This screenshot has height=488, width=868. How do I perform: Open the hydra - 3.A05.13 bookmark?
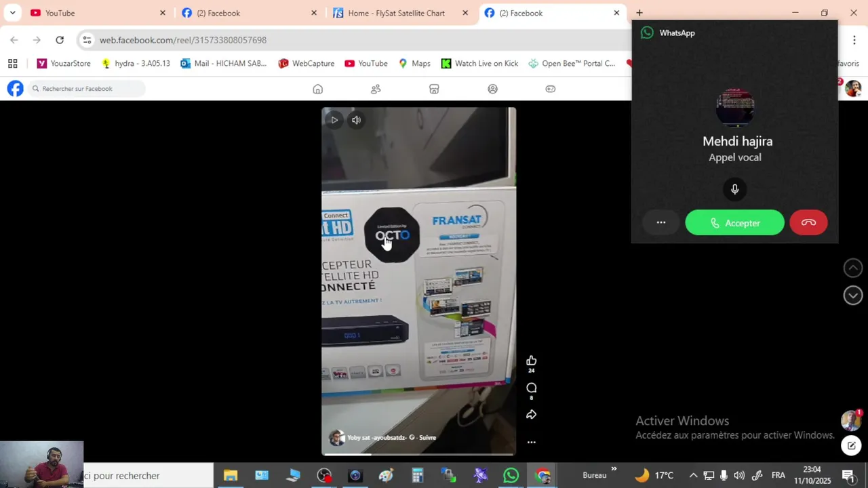coord(135,64)
